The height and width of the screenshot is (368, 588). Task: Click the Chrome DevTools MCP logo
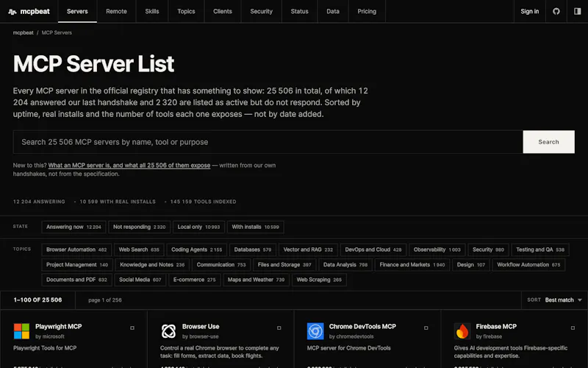pos(315,331)
